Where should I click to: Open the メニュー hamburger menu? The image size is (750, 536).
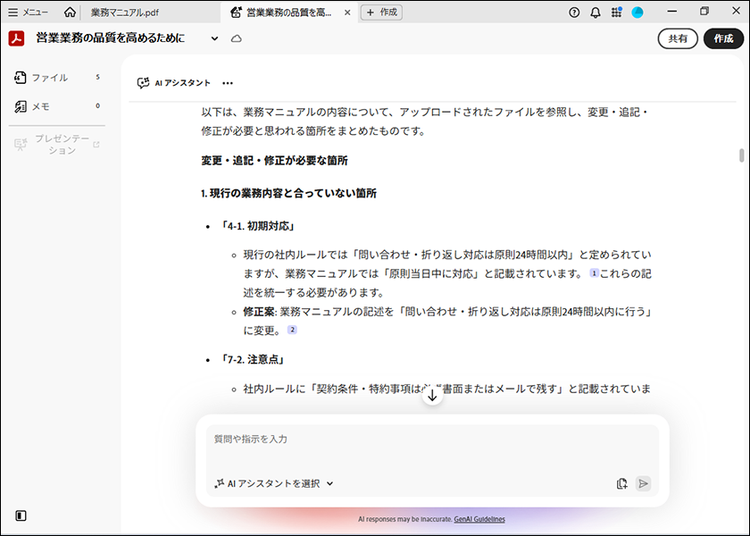click(28, 12)
